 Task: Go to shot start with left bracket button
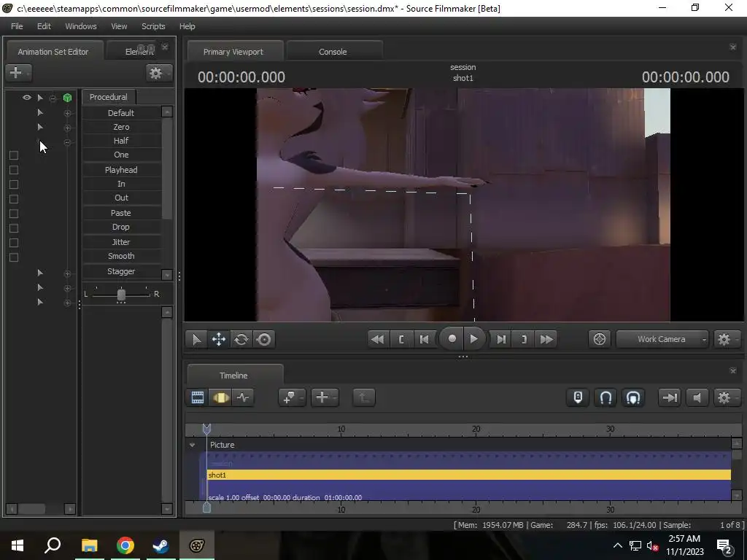tap(401, 339)
